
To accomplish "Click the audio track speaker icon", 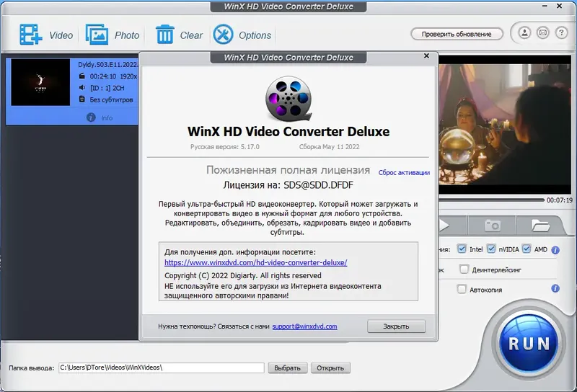I will [x=82, y=87].
